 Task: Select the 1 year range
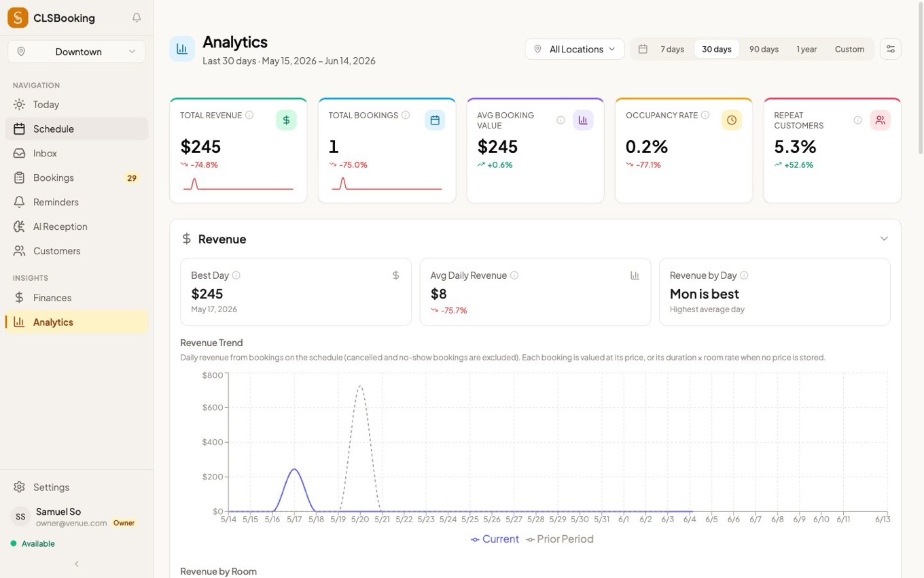click(x=806, y=49)
